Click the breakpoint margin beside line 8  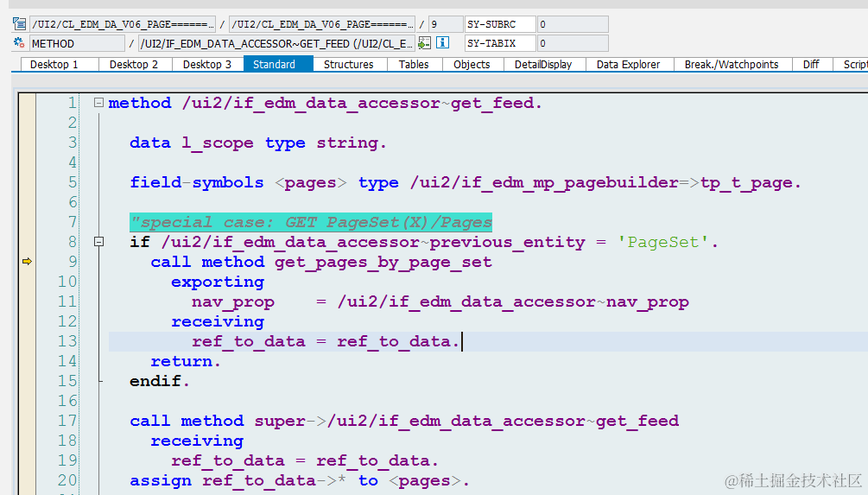point(27,242)
